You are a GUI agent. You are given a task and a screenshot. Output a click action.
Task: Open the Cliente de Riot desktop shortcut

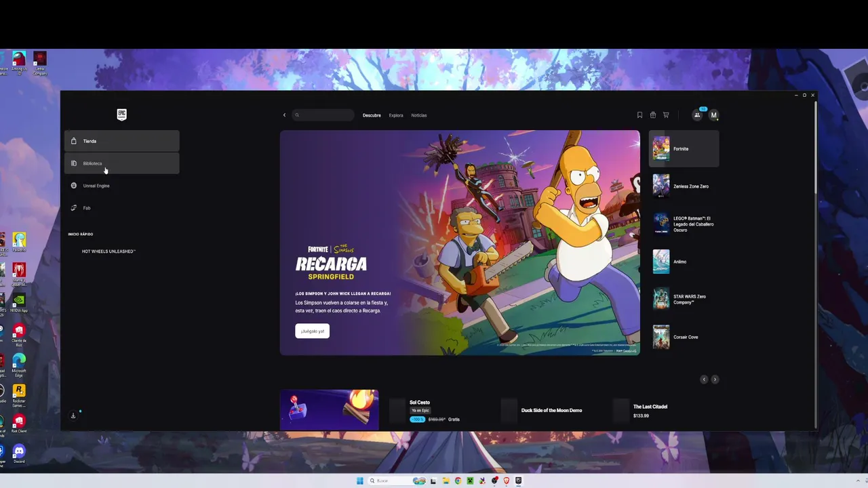coord(19,333)
